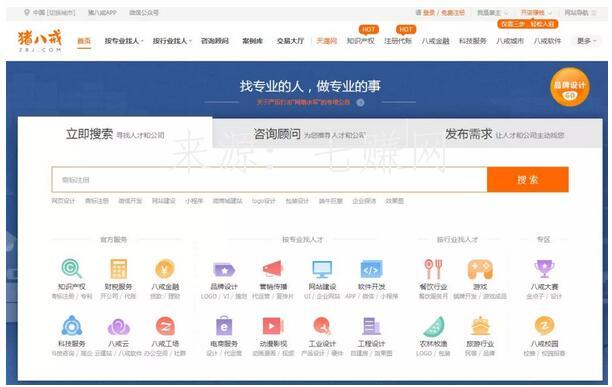Click the 猪八戒 ZBJ.COM logo
The height and width of the screenshot is (387, 612).
pos(39,41)
